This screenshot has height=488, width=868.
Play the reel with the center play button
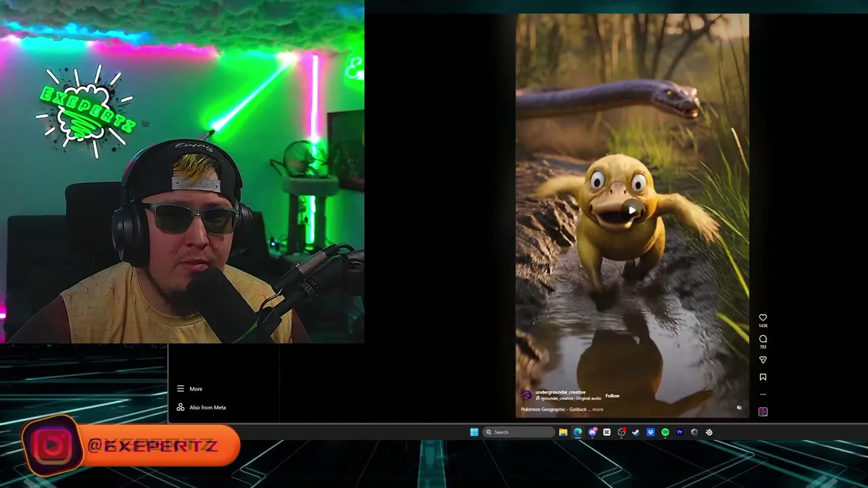632,210
